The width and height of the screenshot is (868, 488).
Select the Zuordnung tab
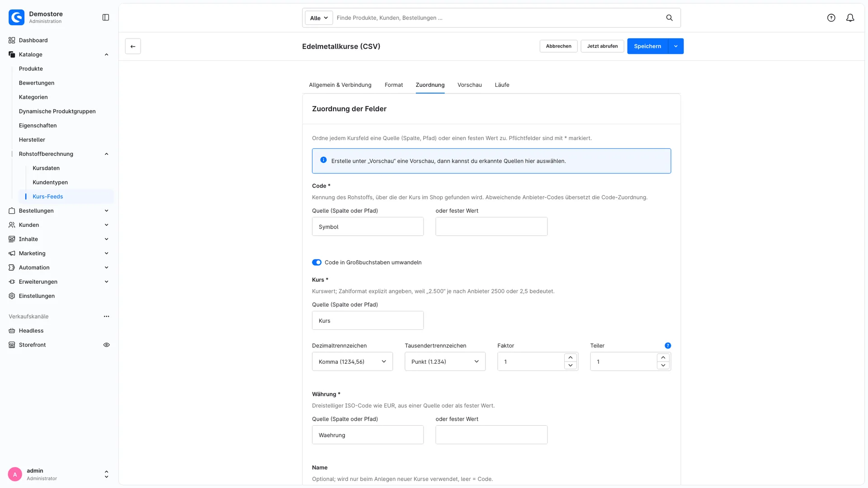point(430,85)
